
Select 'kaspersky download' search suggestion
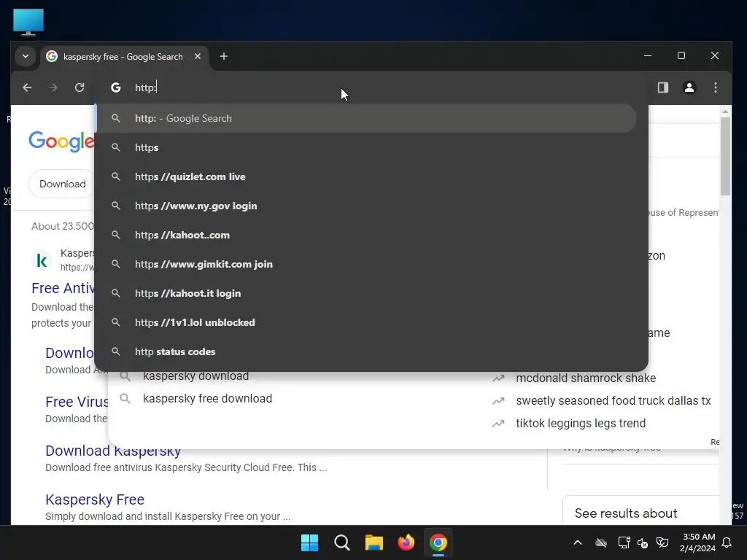196,376
